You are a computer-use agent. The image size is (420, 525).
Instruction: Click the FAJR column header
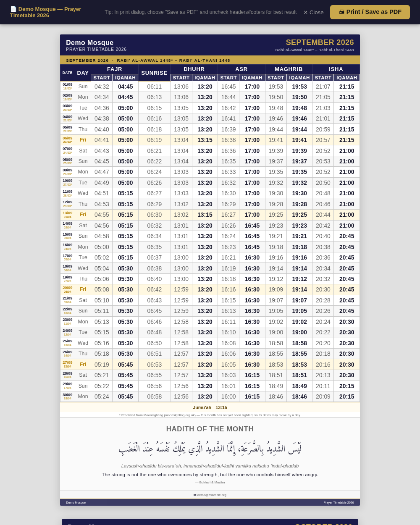click(115, 69)
